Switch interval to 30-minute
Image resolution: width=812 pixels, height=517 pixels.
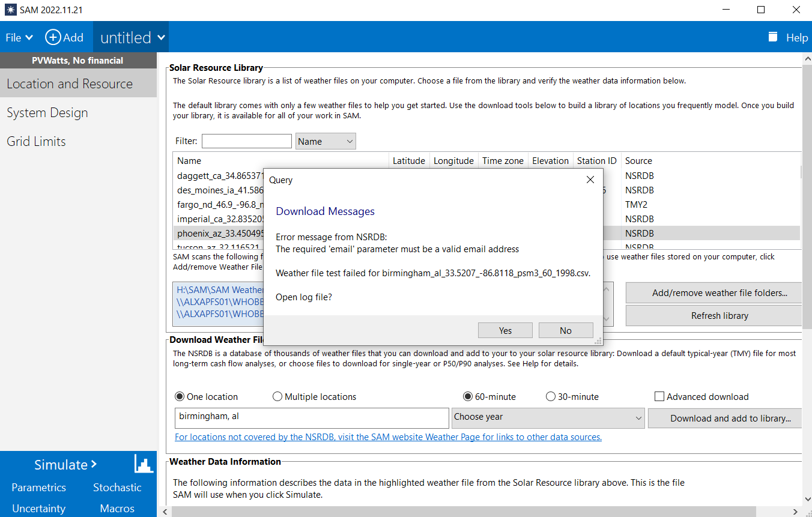point(550,396)
